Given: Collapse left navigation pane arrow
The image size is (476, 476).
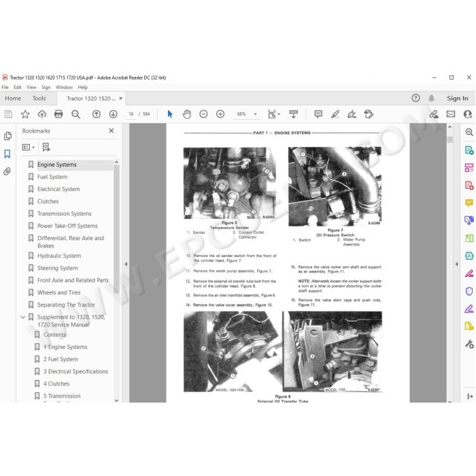Looking at the screenshot, I should tap(126, 264).
